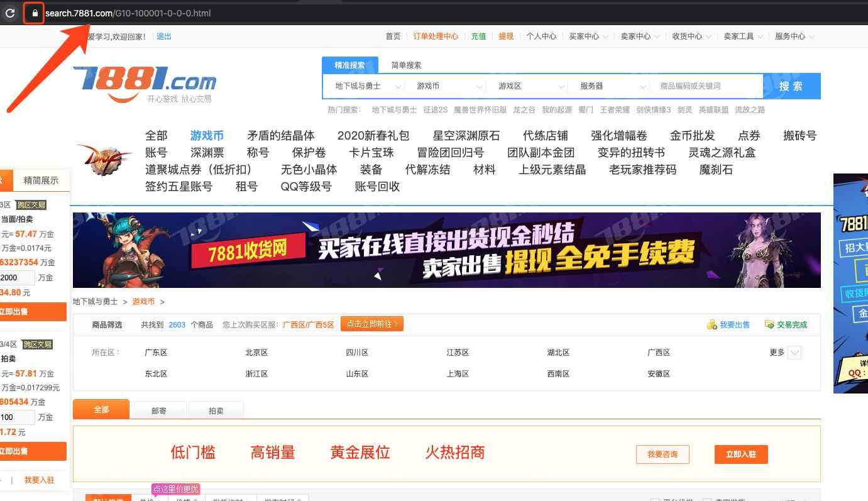Open the 强化增幅卷 category

(619, 136)
